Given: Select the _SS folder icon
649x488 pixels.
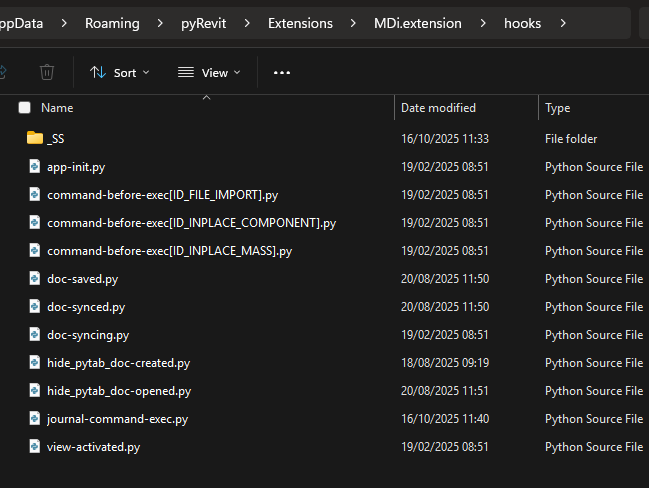Looking at the screenshot, I should (x=35, y=138).
